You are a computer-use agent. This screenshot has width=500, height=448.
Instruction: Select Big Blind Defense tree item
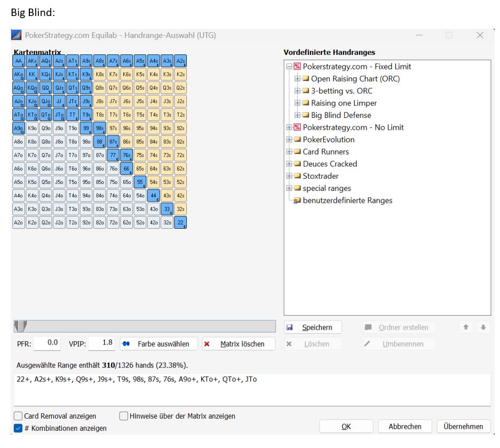341,115
